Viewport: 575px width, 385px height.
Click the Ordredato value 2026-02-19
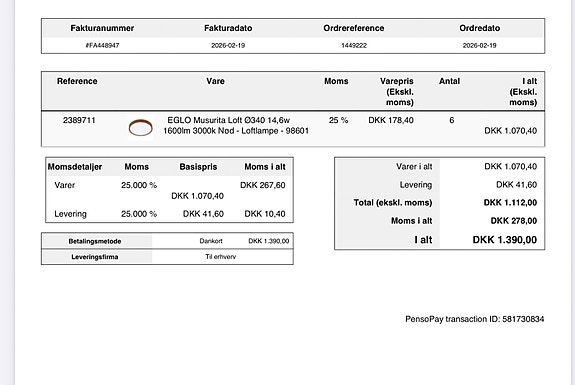pyautogui.click(x=479, y=45)
